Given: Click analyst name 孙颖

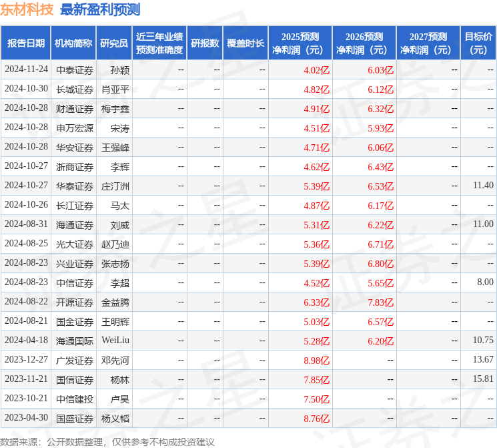Looking at the screenshot, I should [120, 70].
